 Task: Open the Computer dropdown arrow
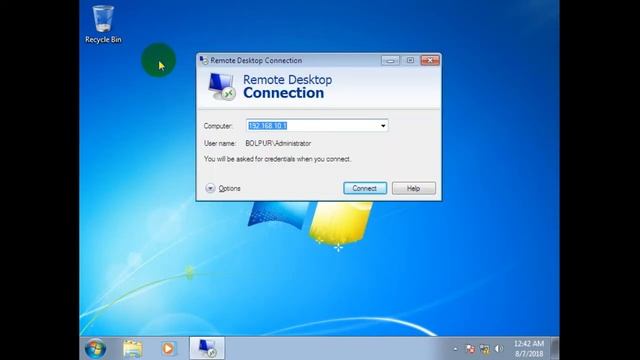tap(383, 126)
